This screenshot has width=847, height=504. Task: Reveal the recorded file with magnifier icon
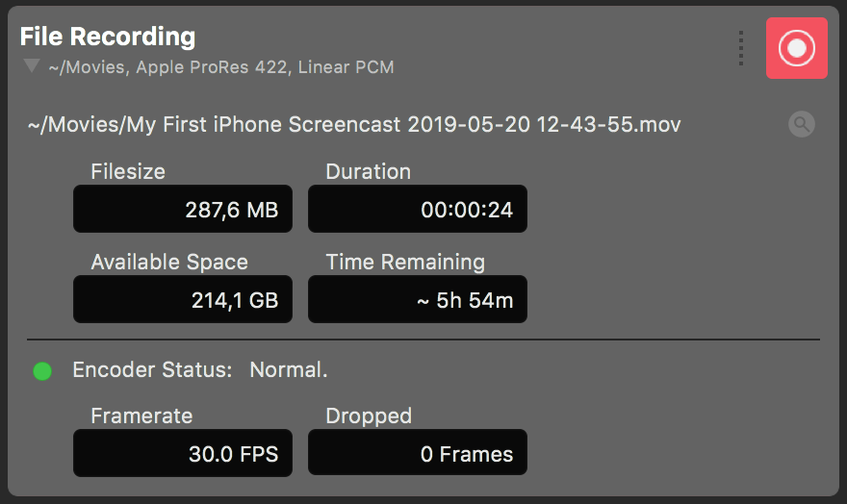point(802,124)
